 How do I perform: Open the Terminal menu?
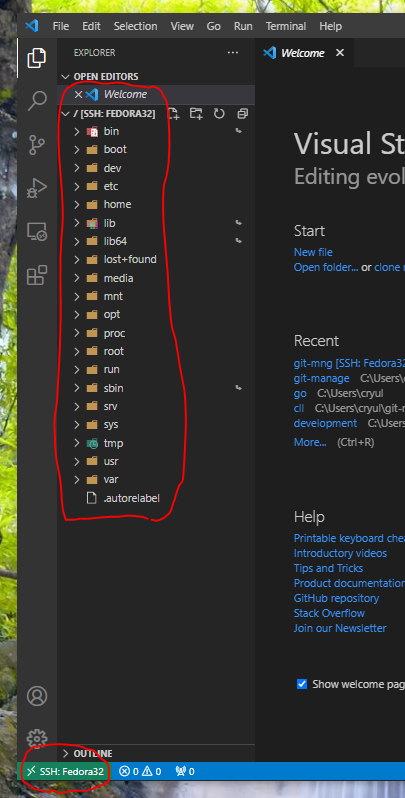pos(286,26)
